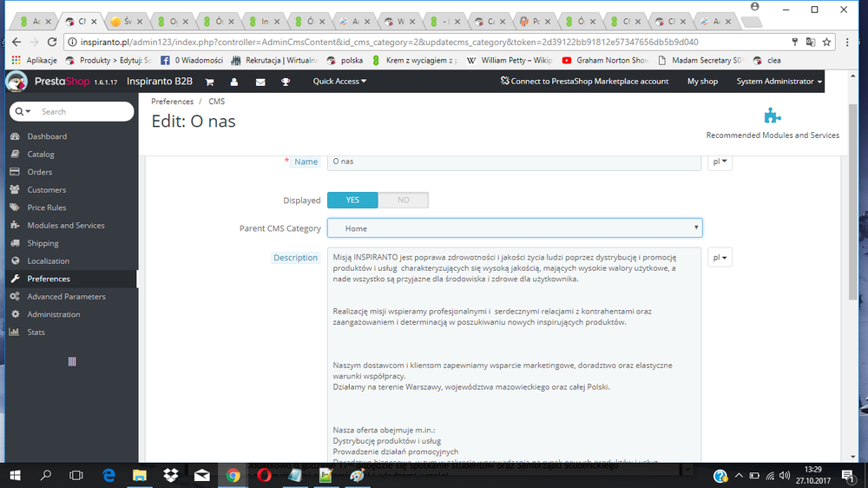The image size is (868, 488).
Task: Open the Graham Norton Show bookmark
Action: point(605,61)
